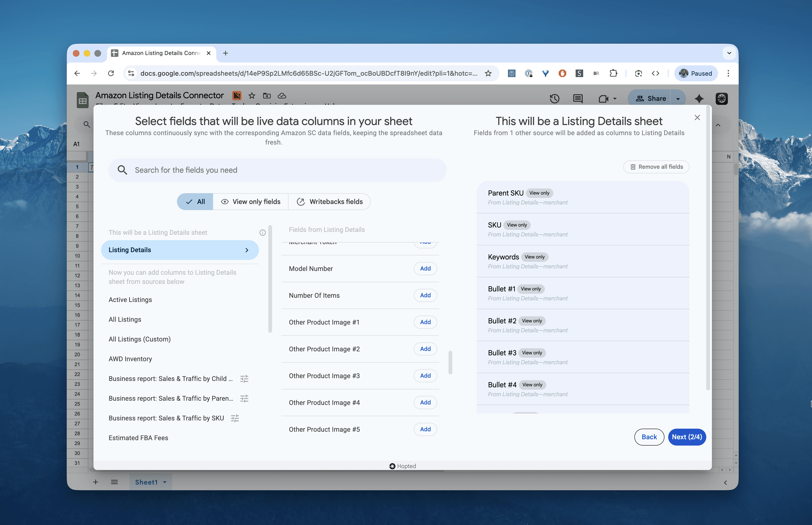Open the Share button dropdown arrow

[x=678, y=99]
